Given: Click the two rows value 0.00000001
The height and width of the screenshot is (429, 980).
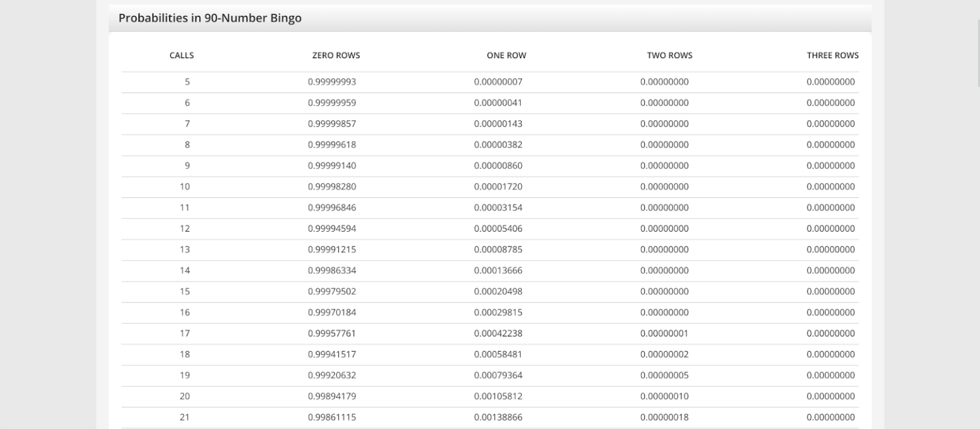Looking at the screenshot, I should [664, 333].
